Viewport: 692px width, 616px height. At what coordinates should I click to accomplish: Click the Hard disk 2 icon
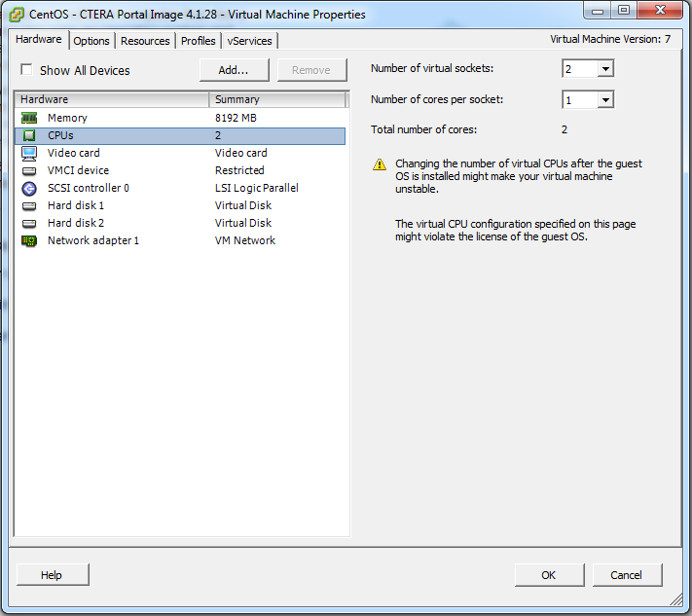pos(29,223)
